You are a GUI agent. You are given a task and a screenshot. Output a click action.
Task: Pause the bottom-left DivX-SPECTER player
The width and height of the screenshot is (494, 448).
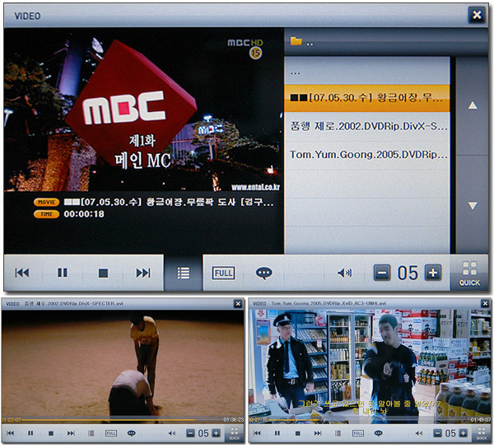(x=30, y=433)
